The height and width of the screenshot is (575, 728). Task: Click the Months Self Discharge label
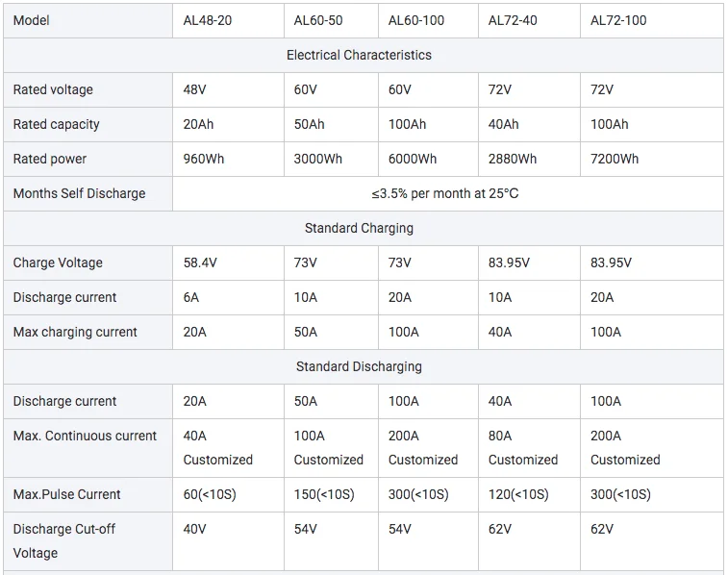[80, 193]
